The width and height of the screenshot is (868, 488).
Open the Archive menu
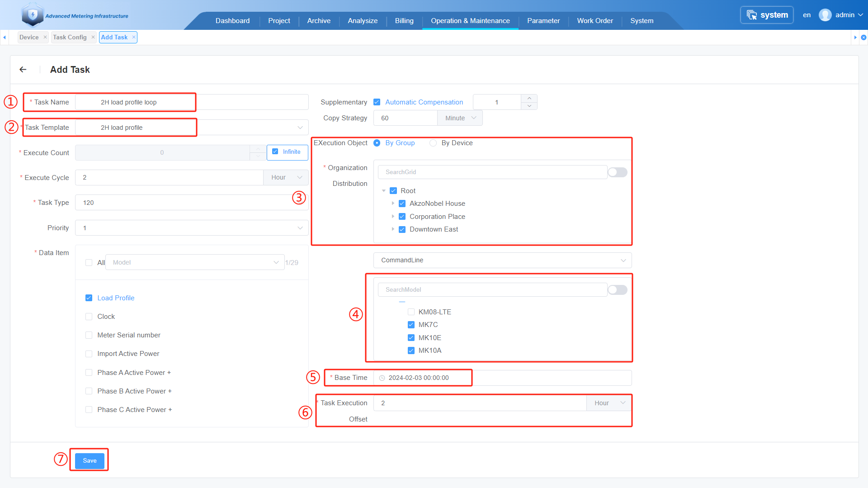tap(319, 21)
